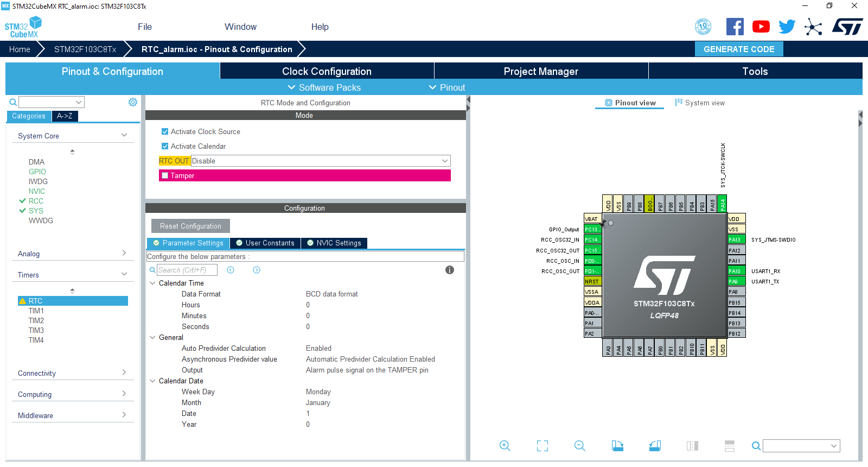Select pin PA10 on the chip
This screenshot has height=467, width=868.
[x=736, y=271]
